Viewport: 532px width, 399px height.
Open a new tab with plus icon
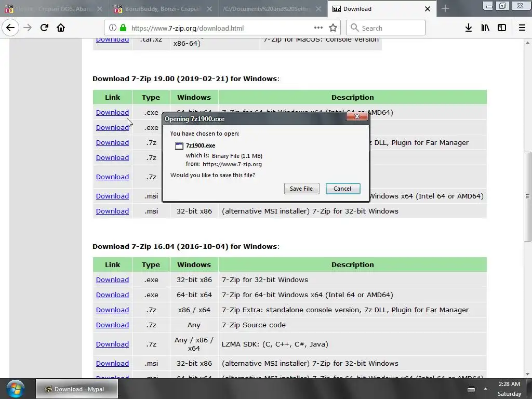445,9
